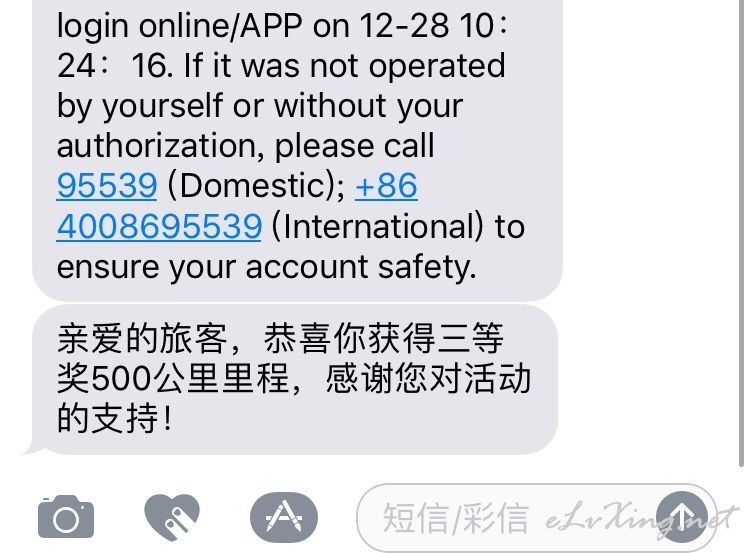Open the Digital Touch heart icon
This screenshot has width=750, height=553.
click(x=172, y=517)
